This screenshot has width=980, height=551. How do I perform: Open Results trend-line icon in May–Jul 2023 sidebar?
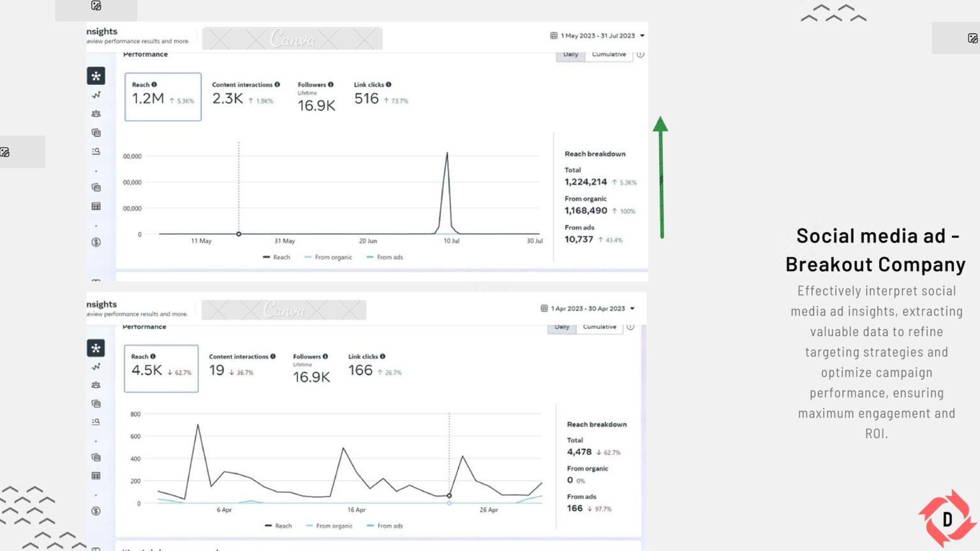[x=96, y=95]
